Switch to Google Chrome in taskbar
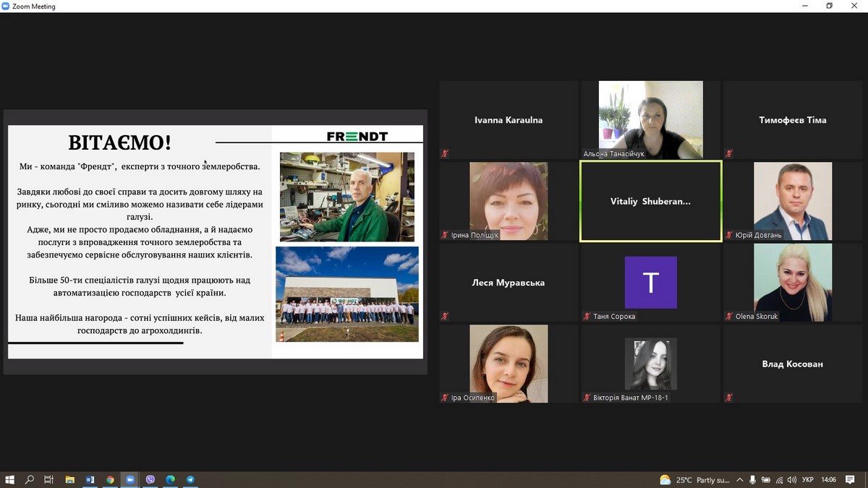The image size is (868, 488). tap(110, 479)
